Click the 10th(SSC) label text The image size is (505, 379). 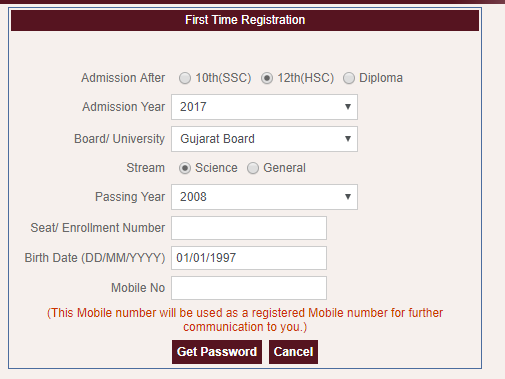click(223, 78)
